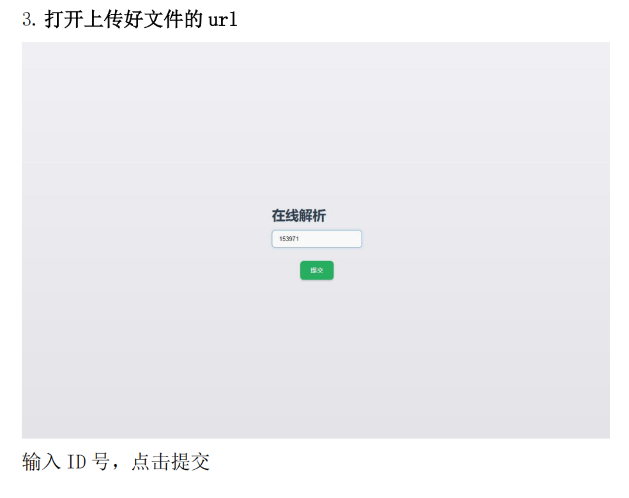The image size is (629, 498).
Task: Click 打开 at the start of the step heading
Action: pos(64,19)
